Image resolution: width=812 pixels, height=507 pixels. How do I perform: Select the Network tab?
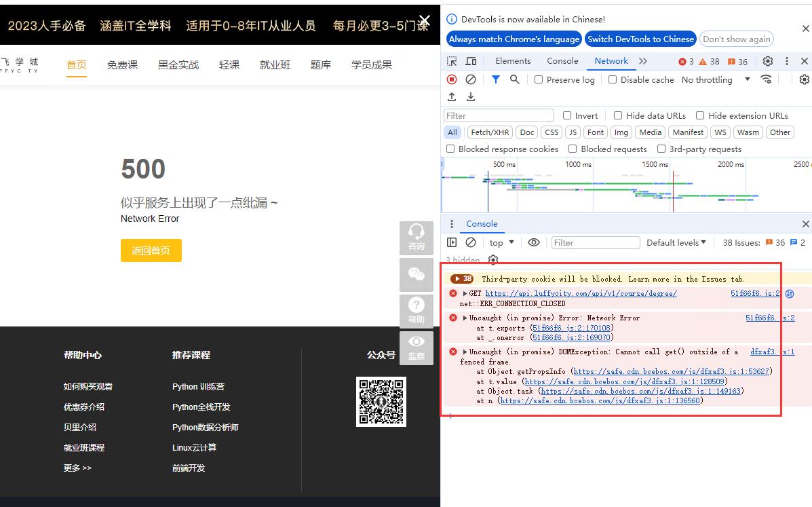[611, 61]
